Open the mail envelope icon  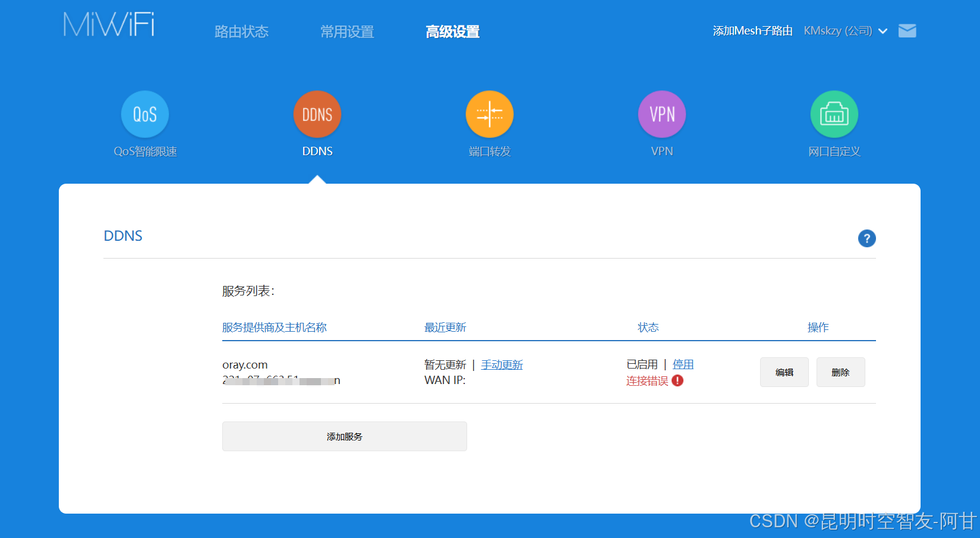click(x=907, y=31)
